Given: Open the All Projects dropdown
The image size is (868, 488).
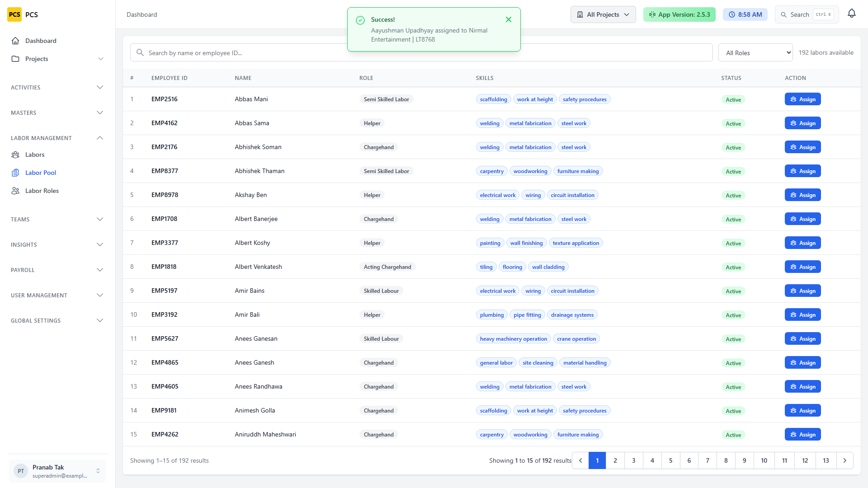Looking at the screenshot, I should (x=603, y=14).
